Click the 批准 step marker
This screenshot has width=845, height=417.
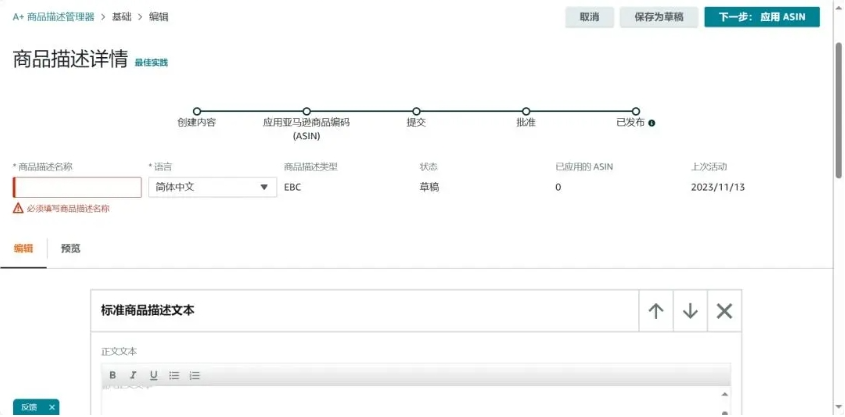526,112
